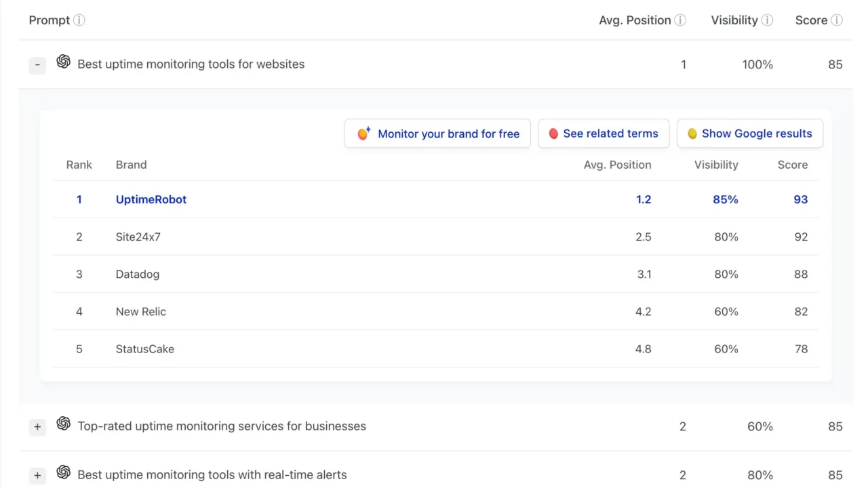Collapse the 'Best uptime monitoring tools for websites' row
Image resolution: width=868 pixels, height=488 pixels.
[37, 65]
